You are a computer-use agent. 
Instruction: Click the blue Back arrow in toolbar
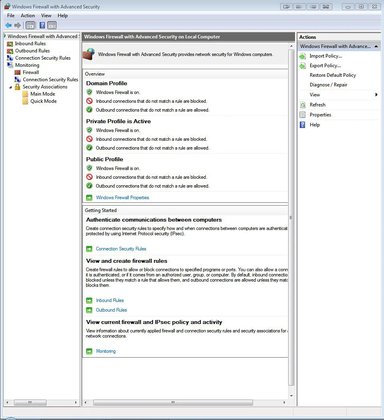(9, 25)
